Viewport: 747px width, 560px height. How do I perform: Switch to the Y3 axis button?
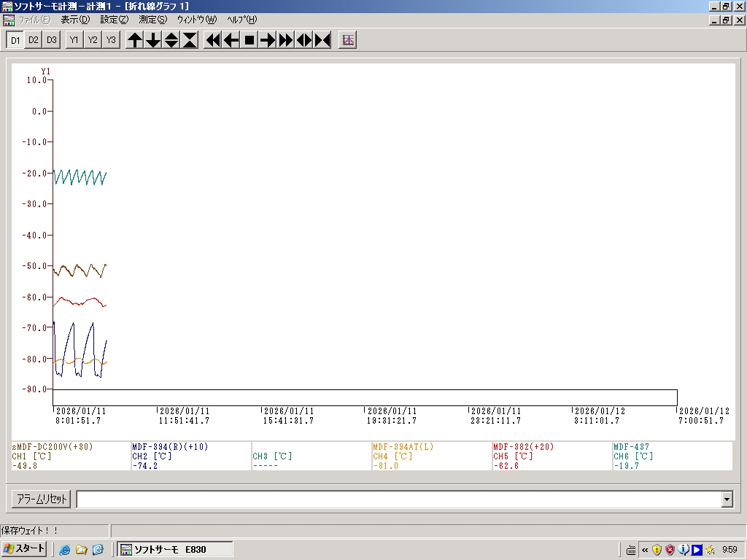[x=111, y=40]
